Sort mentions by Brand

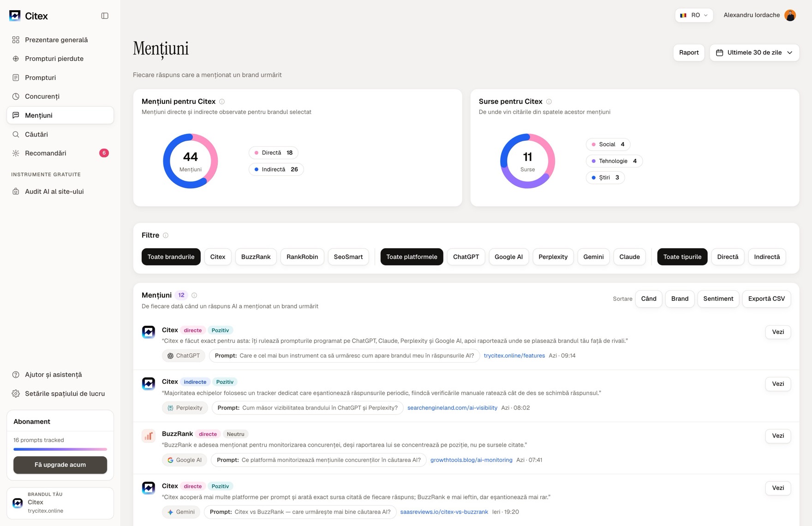(x=680, y=299)
